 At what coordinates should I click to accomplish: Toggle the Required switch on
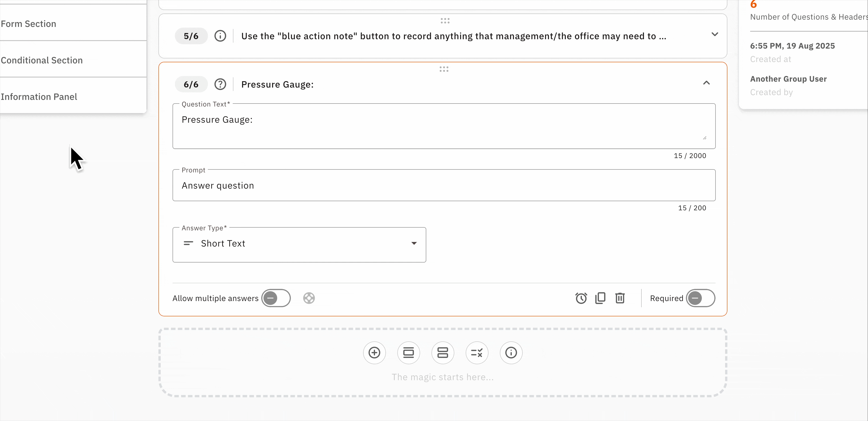(700, 298)
